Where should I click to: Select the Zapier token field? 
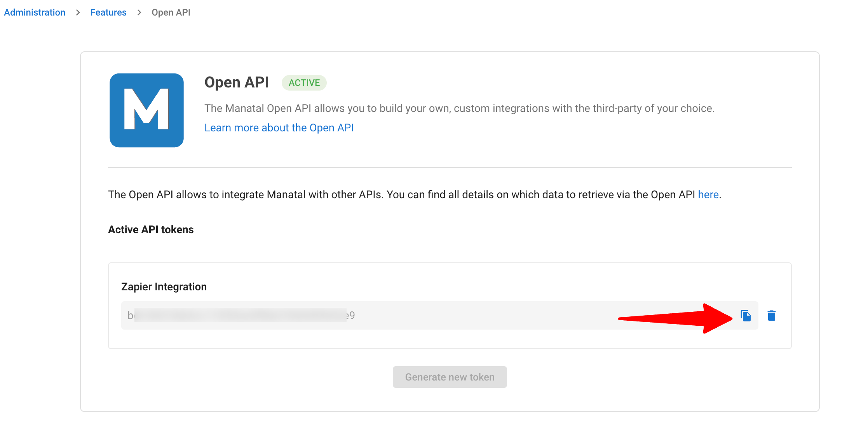click(x=439, y=315)
